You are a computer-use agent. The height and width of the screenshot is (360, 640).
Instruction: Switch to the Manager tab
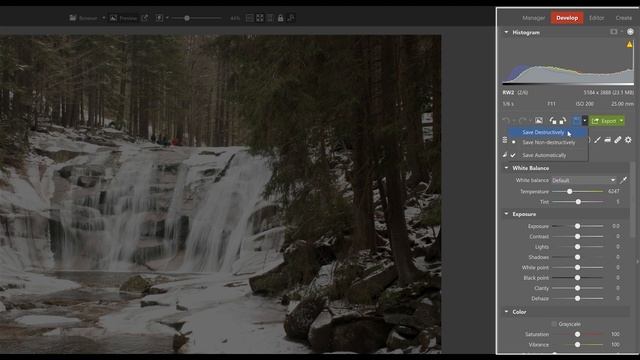click(533, 18)
